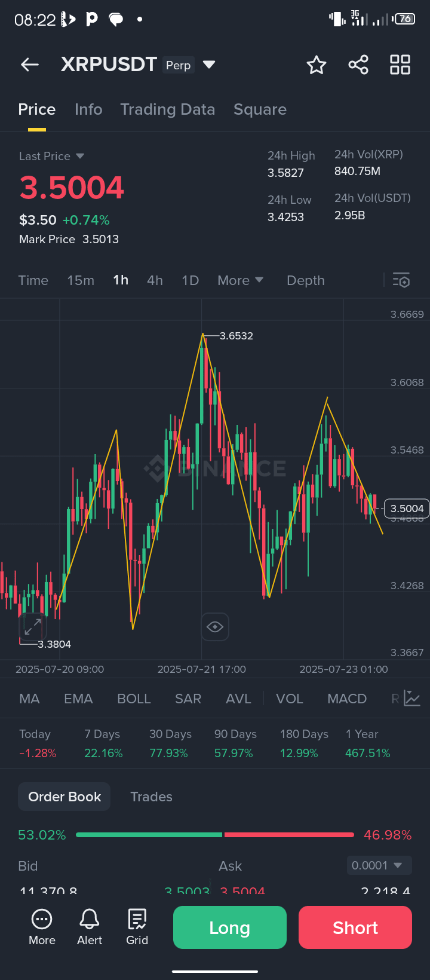Open the share icon
Image resolution: width=430 pixels, height=980 pixels.
point(358,65)
